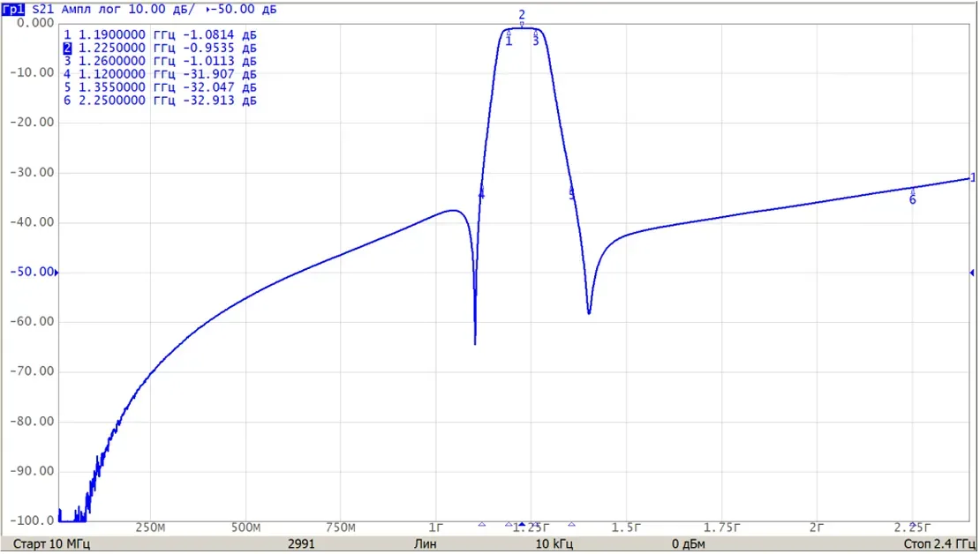Image resolution: width=980 pixels, height=554 pixels.
Task: Click marker 1 label on the trace
Action: pyautogui.click(x=509, y=41)
